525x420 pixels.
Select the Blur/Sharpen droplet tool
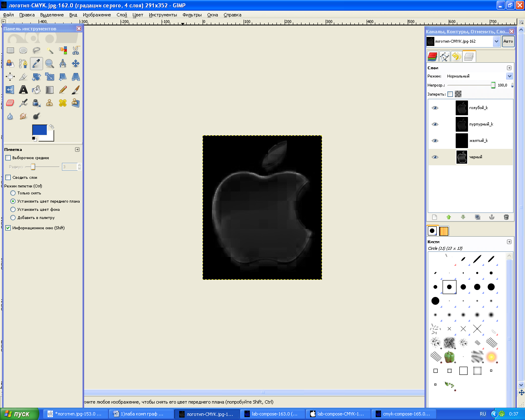click(x=10, y=116)
